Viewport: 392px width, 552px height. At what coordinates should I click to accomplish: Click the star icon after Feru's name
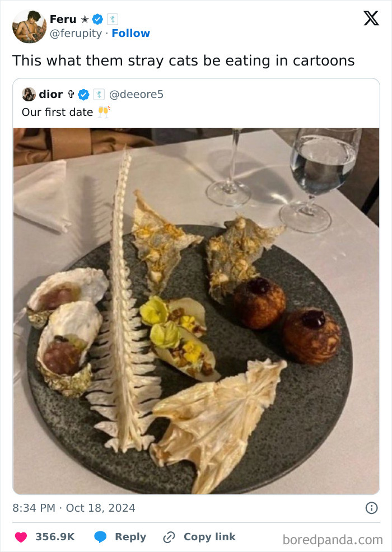coord(86,18)
